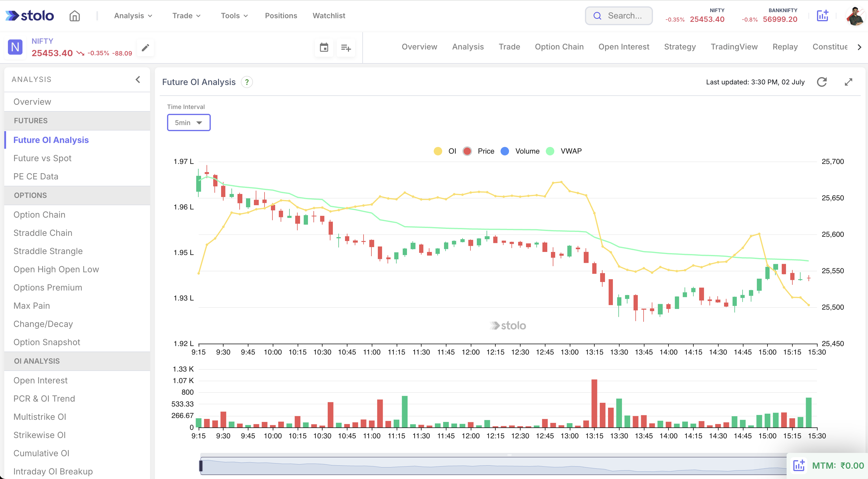Switch to the Trade tab
Viewport: 868px width, 479px height.
[x=509, y=47]
